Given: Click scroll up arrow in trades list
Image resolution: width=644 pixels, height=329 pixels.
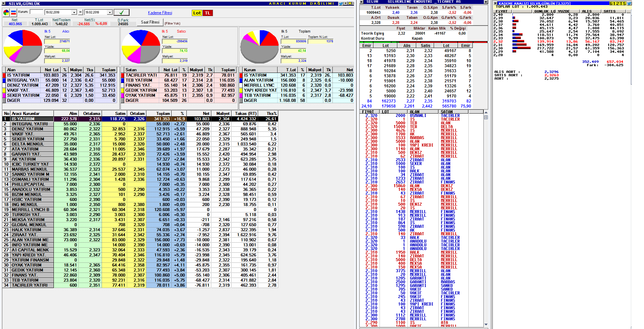Looking at the screenshot, I should (486, 112).
